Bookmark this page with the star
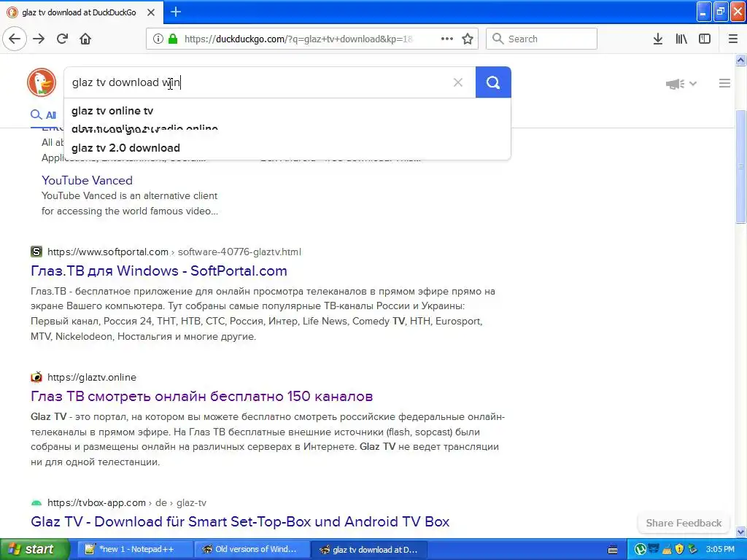 468,39
